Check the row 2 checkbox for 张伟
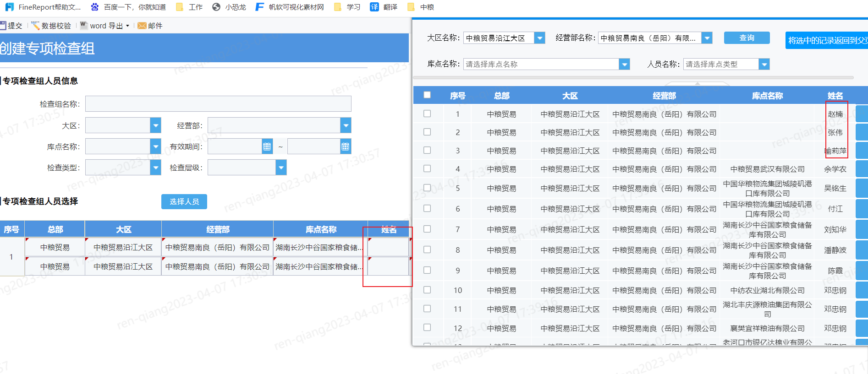The image size is (868, 374). 427,132
